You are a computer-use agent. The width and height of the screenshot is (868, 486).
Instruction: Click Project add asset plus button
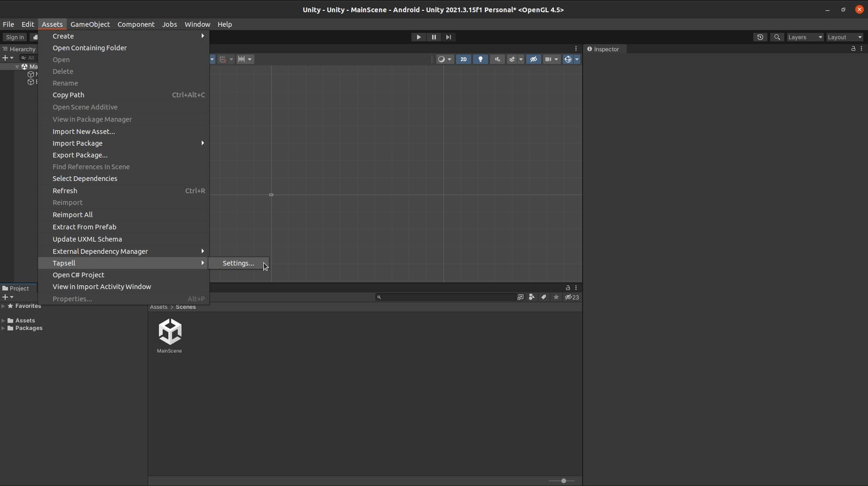(x=8, y=297)
